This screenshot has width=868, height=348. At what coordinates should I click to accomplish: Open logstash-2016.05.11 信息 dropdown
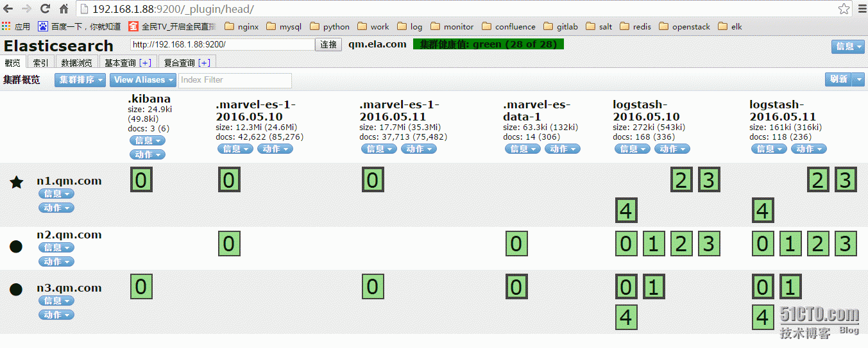click(769, 149)
